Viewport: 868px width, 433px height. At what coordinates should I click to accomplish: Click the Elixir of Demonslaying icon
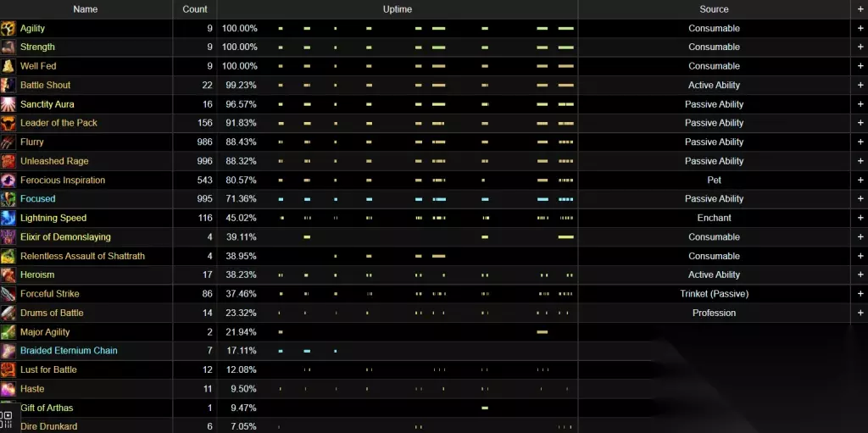8,237
